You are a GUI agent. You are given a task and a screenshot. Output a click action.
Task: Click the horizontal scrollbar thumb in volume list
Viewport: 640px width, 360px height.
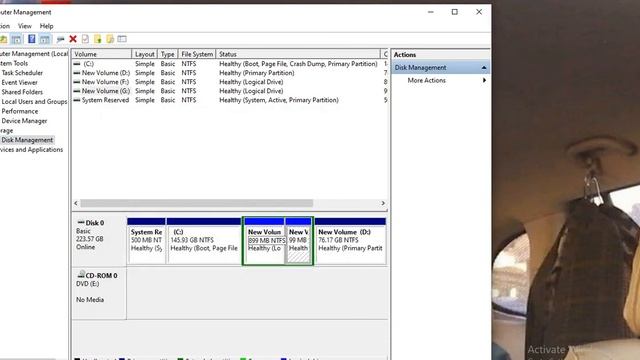[196, 203]
